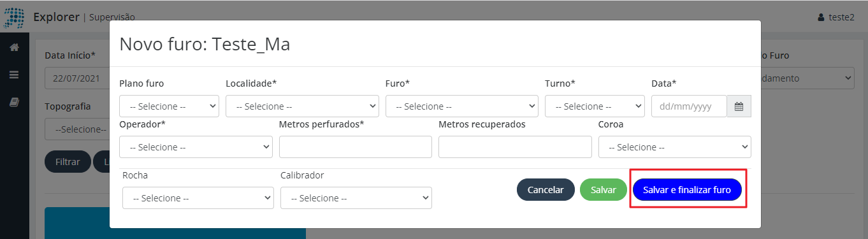Click Salvar e finalizar furo button
Screen dimensions: 868x239
[x=687, y=190]
